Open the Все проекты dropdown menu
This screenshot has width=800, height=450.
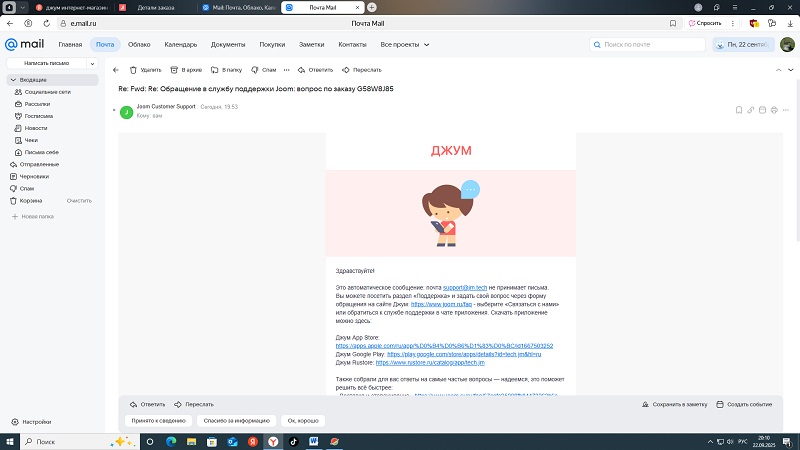405,45
